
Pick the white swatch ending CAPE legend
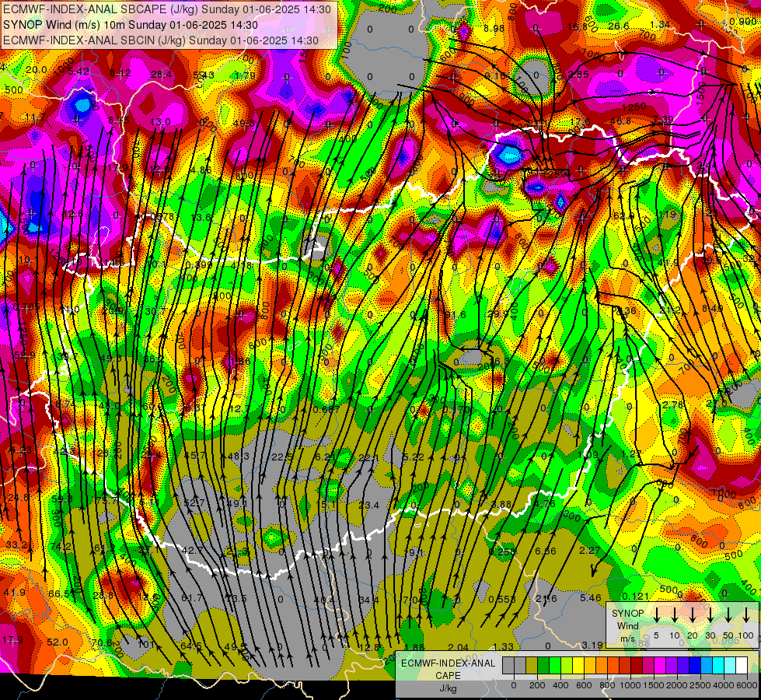[x=741, y=666]
